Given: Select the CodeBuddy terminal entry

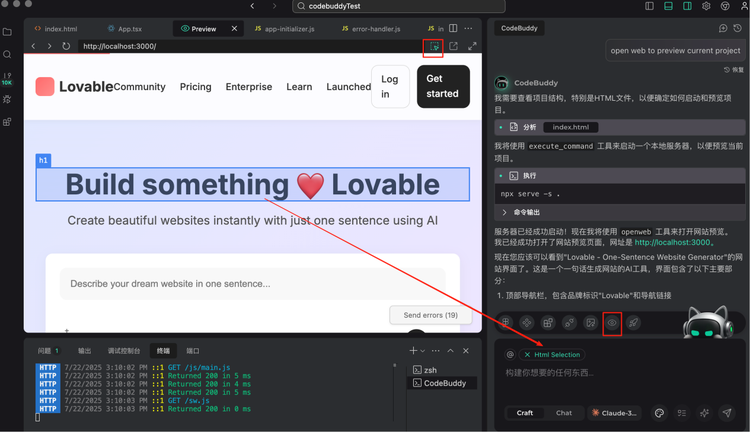Looking at the screenshot, I should click(442, 383).
